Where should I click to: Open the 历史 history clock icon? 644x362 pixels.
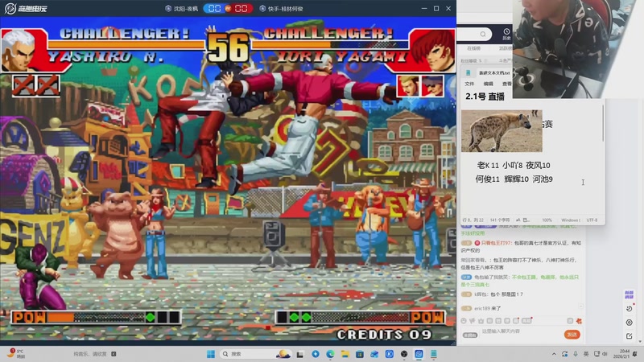pos(506,35)
